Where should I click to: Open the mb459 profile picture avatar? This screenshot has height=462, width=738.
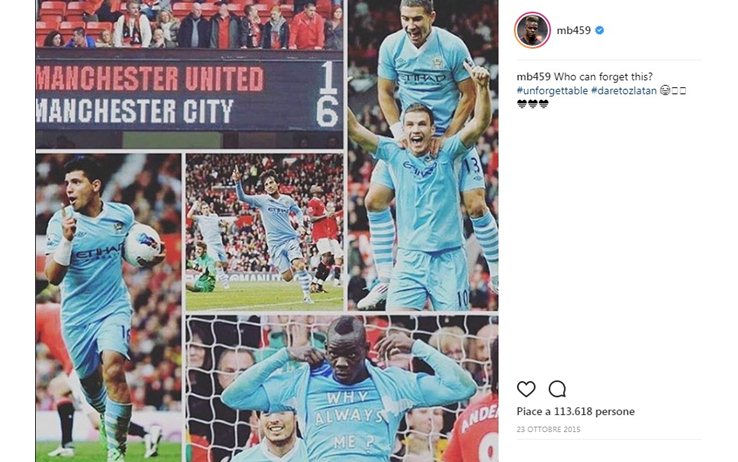(x=532, y=30)
